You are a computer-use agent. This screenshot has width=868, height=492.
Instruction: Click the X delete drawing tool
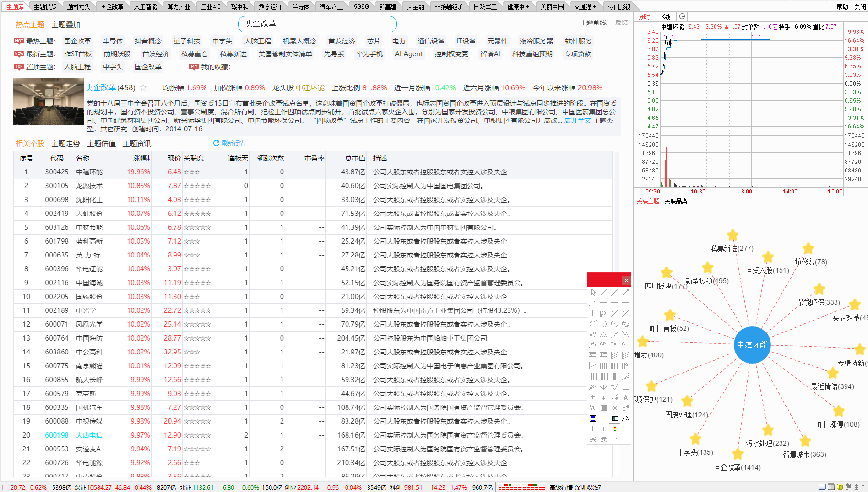click(x=615, y=408)
